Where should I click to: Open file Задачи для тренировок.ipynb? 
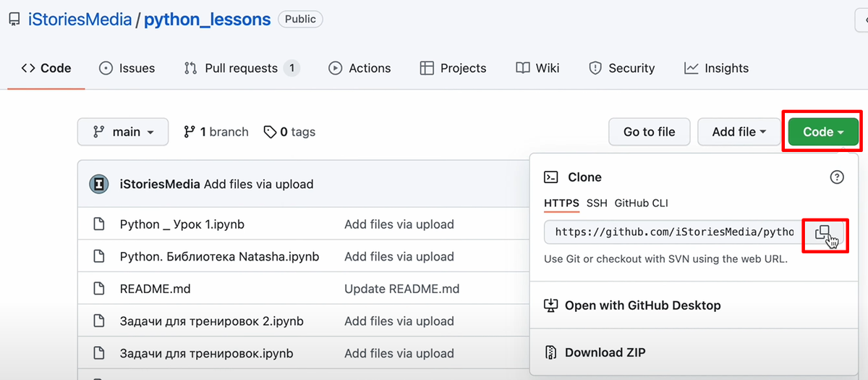207,353
